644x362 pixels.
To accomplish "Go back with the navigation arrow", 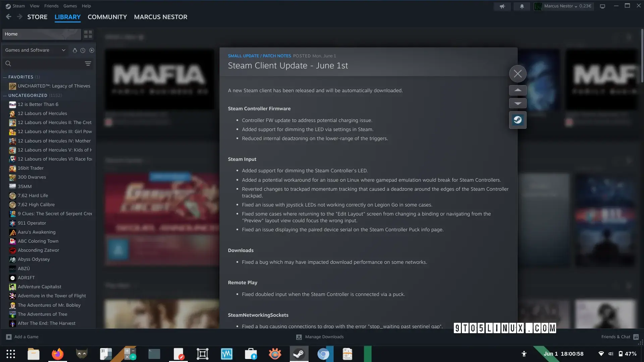I will [9, 17].
